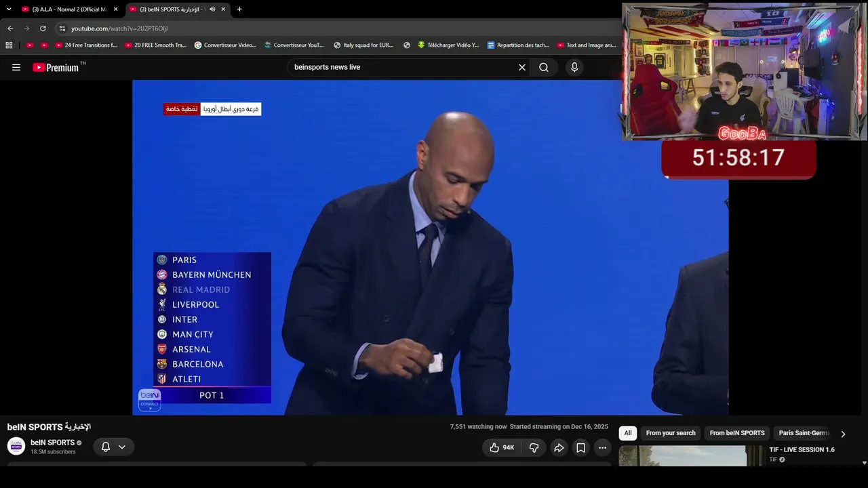The image size is (868, 488).
Task: Share the beIN SPORTS video
Action: [559, 447]
